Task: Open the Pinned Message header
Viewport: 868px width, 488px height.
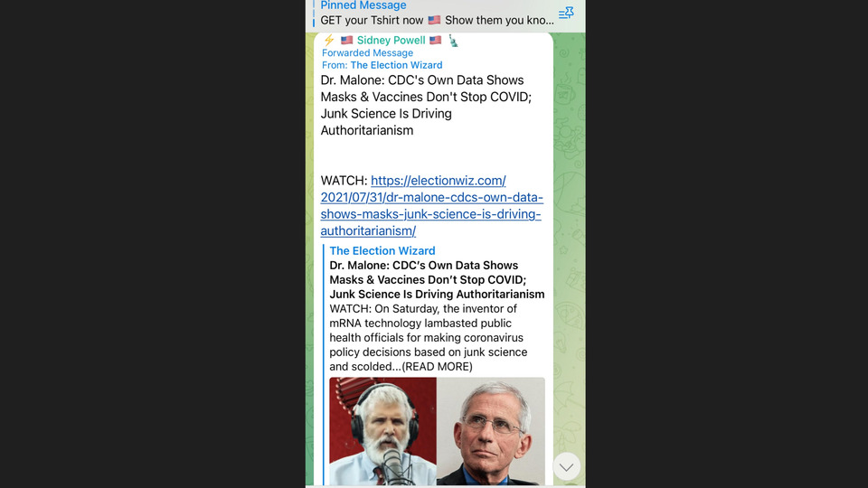Action: point(363,5)
